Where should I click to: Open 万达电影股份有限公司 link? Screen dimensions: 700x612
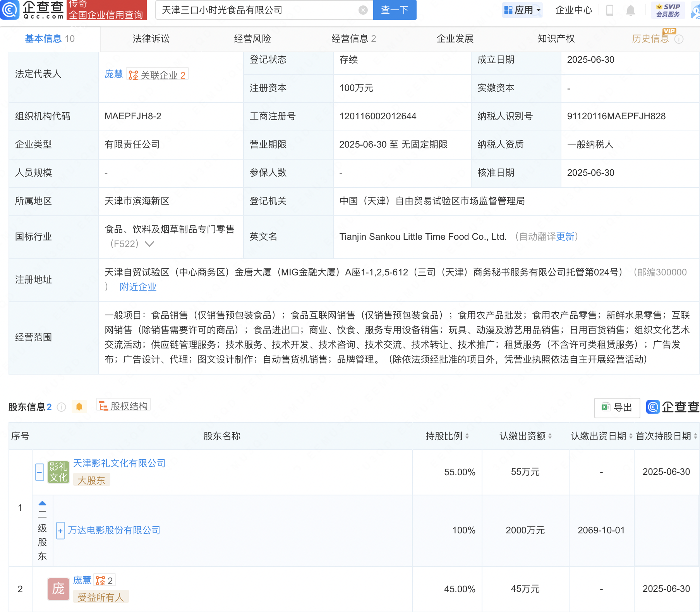[x=114, y=530]
